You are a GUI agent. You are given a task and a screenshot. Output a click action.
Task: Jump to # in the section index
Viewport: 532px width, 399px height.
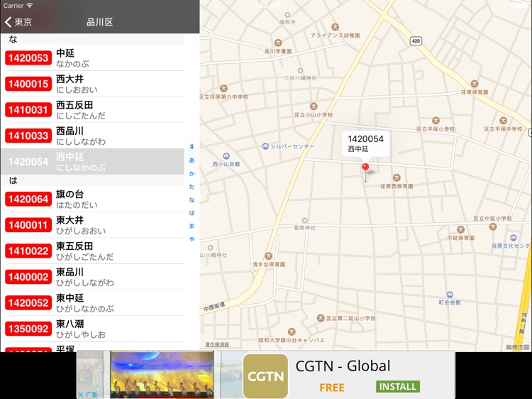(x=192, y=147)
